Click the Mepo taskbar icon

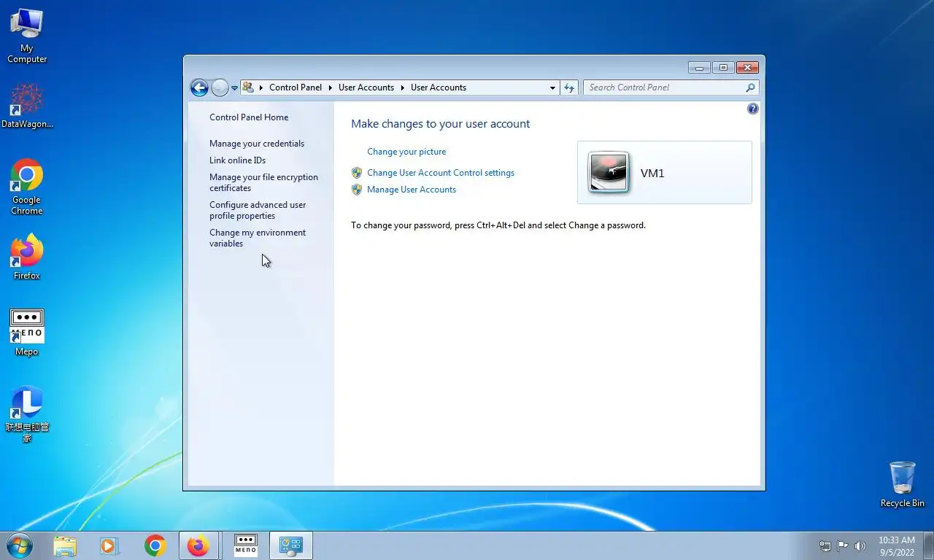click(245, 545)
